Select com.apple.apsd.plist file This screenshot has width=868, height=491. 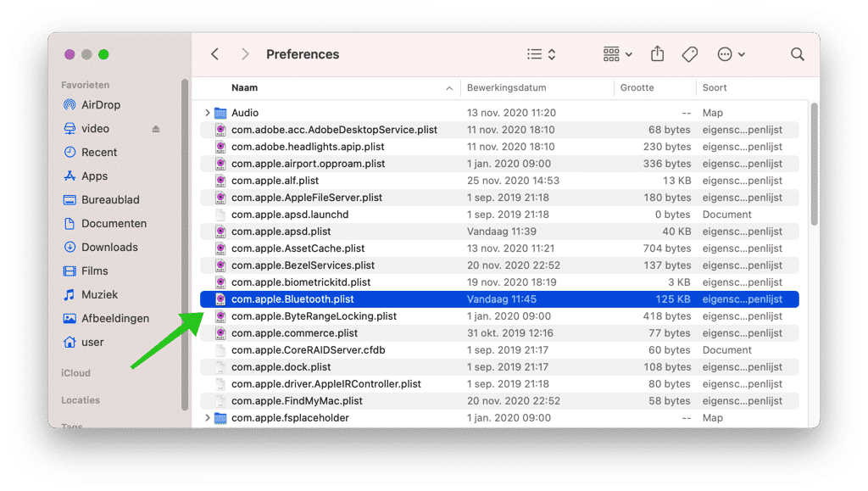(499, 232)
